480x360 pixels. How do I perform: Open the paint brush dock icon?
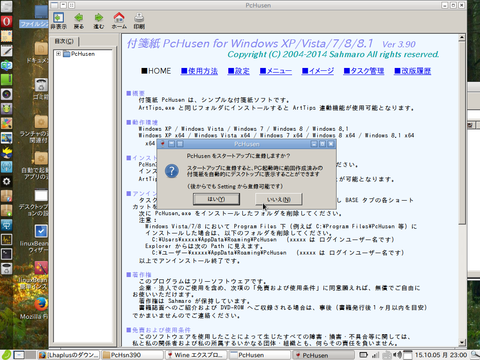coord(6,123)
